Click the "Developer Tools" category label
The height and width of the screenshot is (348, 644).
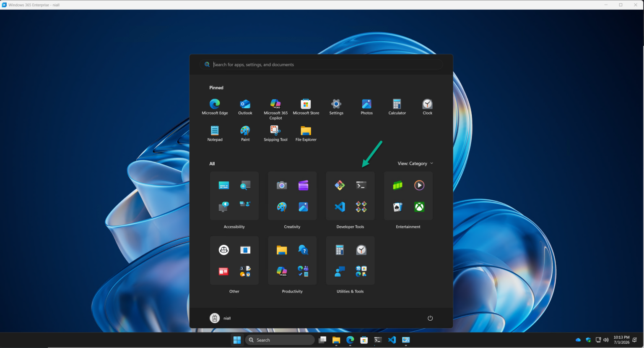[x=350, y=227]
